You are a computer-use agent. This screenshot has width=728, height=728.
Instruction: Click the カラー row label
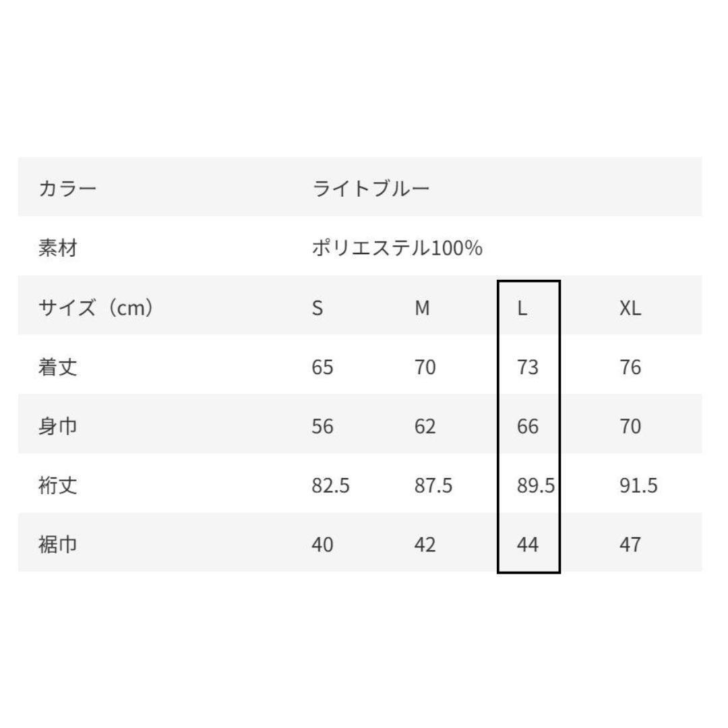click(x=67, y=187)
